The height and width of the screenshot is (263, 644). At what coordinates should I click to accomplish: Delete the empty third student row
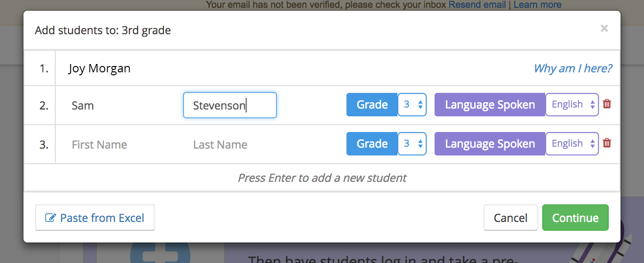(607, 143)
